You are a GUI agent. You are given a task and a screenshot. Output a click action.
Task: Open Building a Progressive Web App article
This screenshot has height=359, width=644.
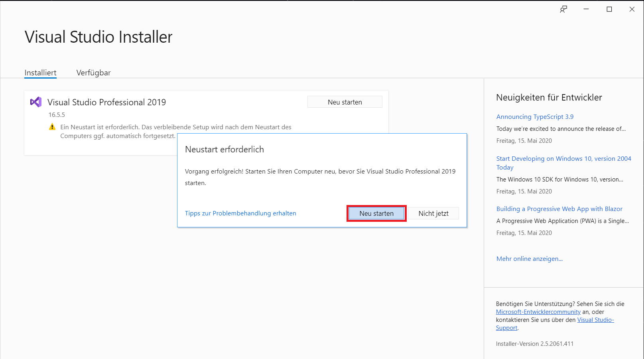pyautogui.click(x=559, y=209)
